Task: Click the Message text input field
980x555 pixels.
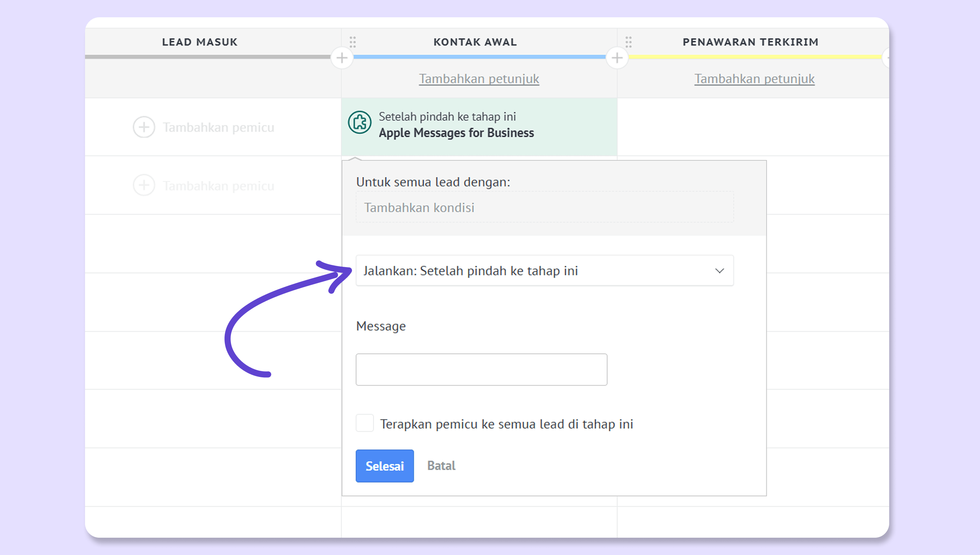Action: 481,369
